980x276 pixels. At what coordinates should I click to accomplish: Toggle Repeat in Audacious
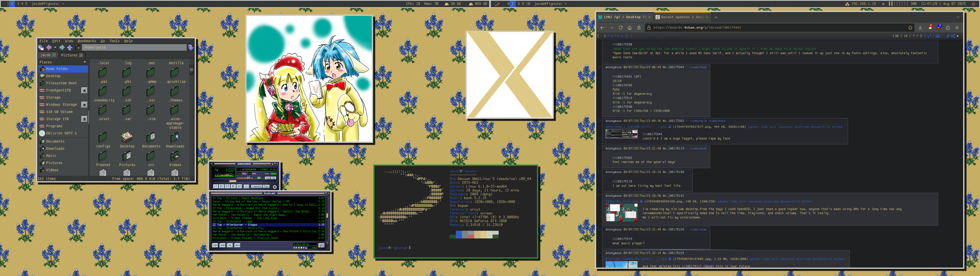pyautogui.click(x=267, y=186)
